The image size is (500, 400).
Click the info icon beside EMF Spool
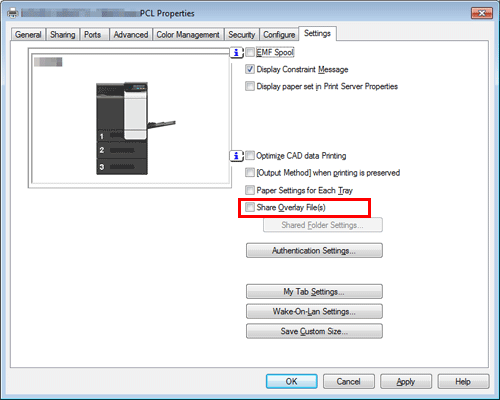click(236, 52)
